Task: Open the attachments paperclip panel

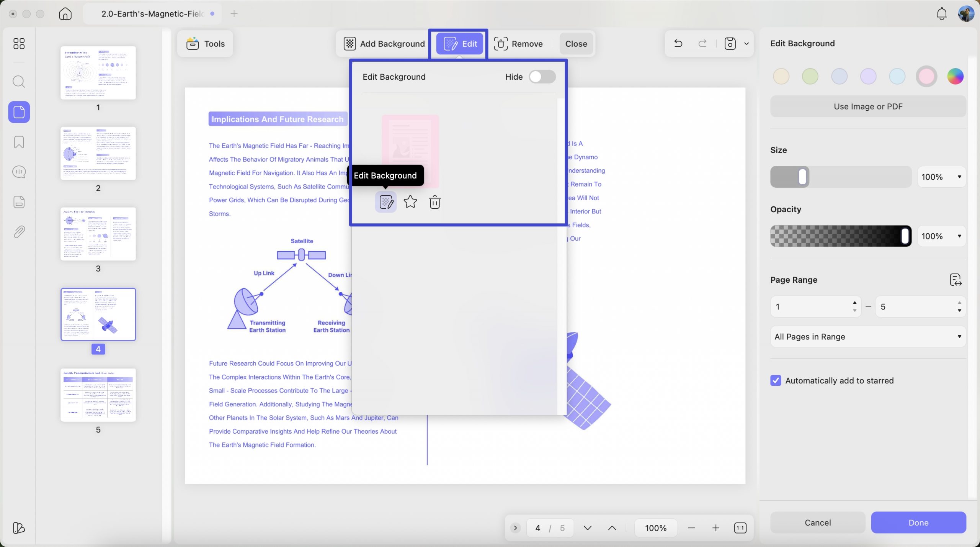Action: coord(19,232)
